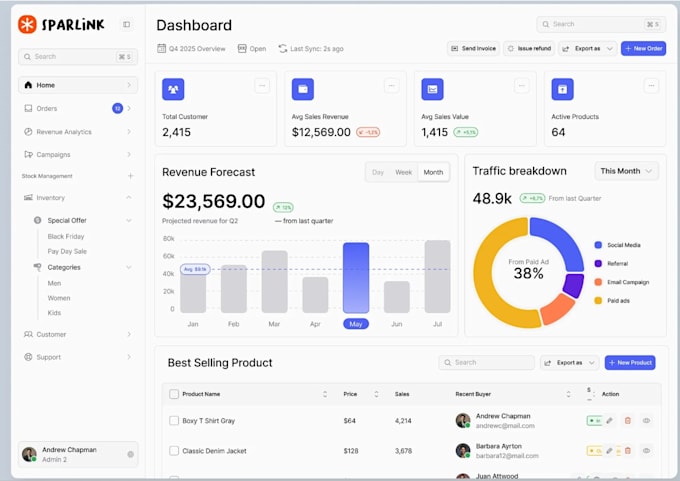The width and height of the screenshot is (680, 481).
Task: Click the Referral purple legend swatch
Action: [598, 263]
